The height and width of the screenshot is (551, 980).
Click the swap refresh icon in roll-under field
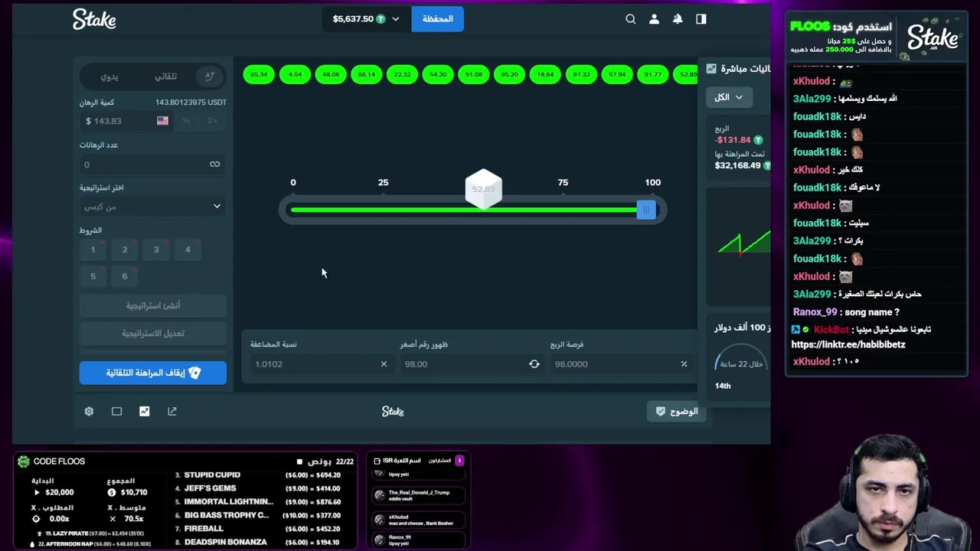[x=534, y=364]
